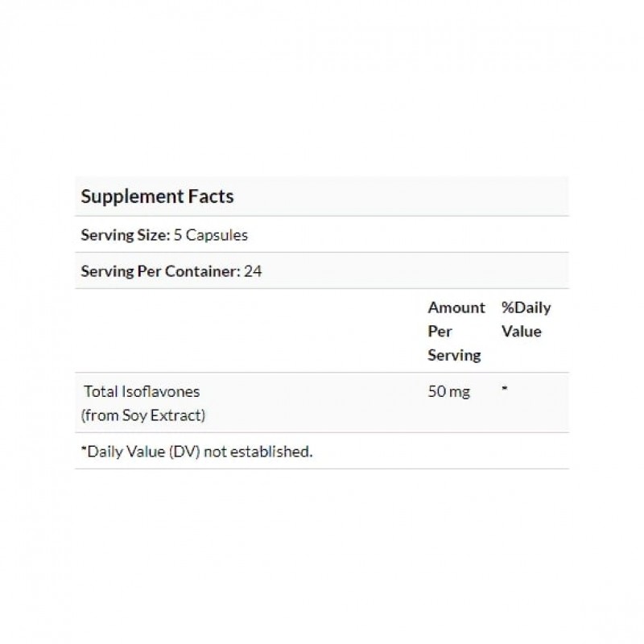The image size is (644, 644).
Task: Click Serving under Amount Per header
Action: 454,354
